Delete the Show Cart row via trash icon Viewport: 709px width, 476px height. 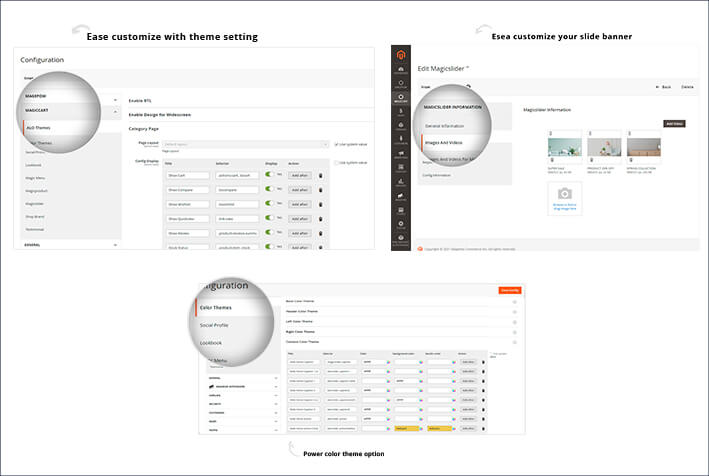coord(320,175)
